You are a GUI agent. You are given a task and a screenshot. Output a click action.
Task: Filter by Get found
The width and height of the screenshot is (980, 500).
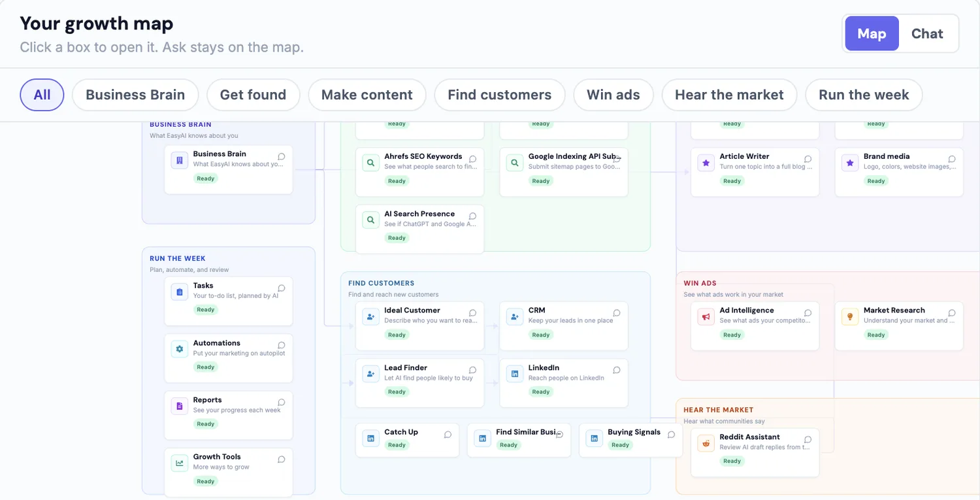coord(253,95)
